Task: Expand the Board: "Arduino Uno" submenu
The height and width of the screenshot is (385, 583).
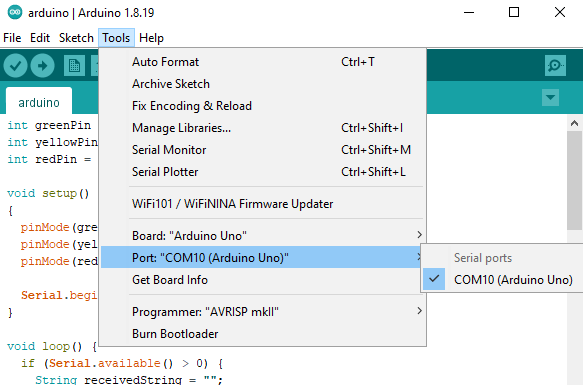Action: [263, 235]
